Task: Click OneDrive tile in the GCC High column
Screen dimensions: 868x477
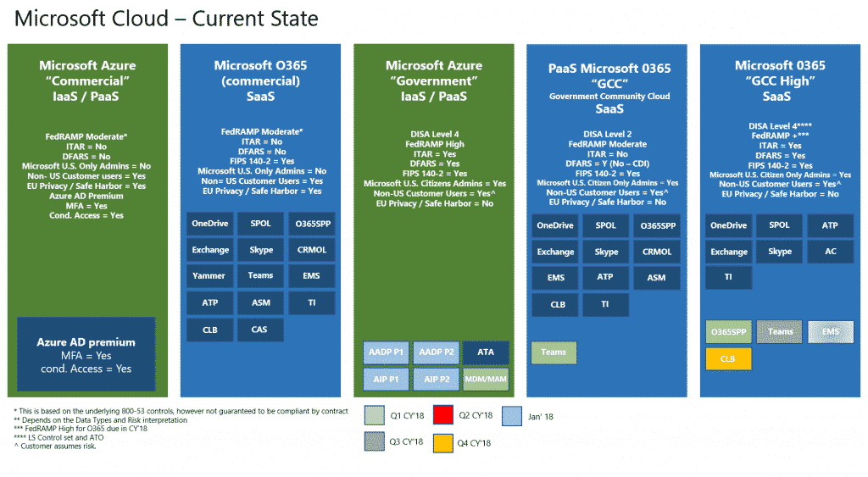Action: 728,225
